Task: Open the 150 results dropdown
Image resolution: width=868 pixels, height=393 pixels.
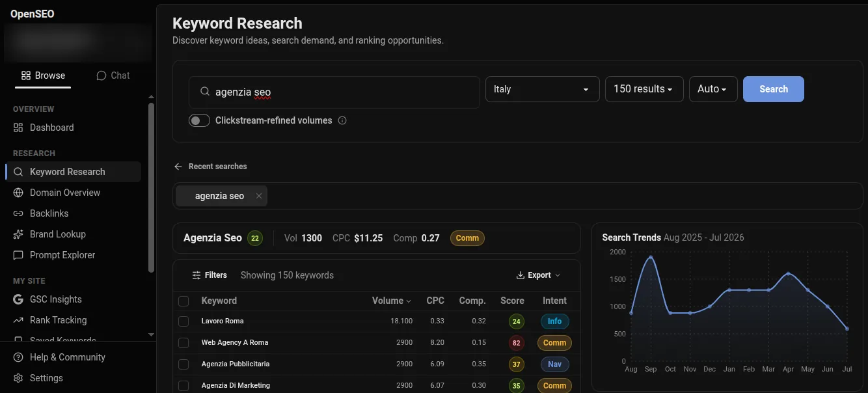Action: pyautogui.click(x=644, y=89)
